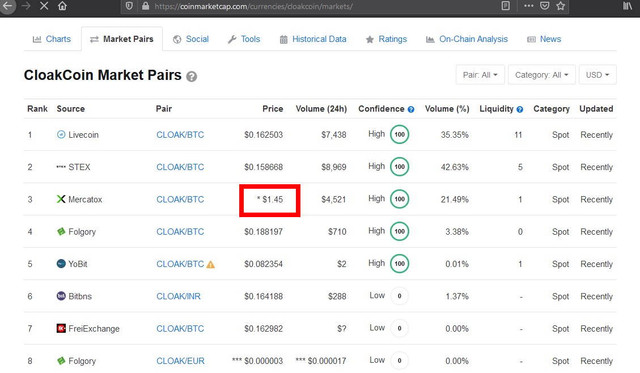
Task: Open the Pair: All dropdown
Action: coord(480,75)
